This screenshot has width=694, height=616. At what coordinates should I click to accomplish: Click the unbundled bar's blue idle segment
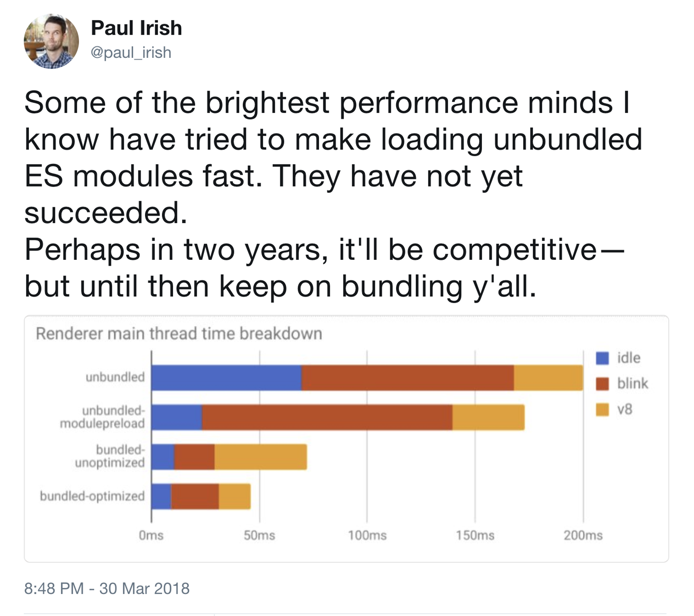[x=226, y=378]
